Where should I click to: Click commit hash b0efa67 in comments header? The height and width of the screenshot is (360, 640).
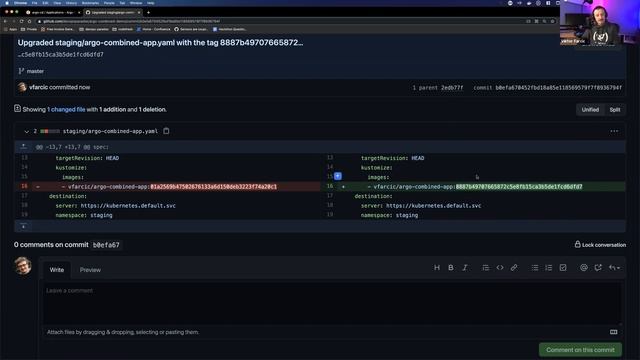click(x=106, y=245)
